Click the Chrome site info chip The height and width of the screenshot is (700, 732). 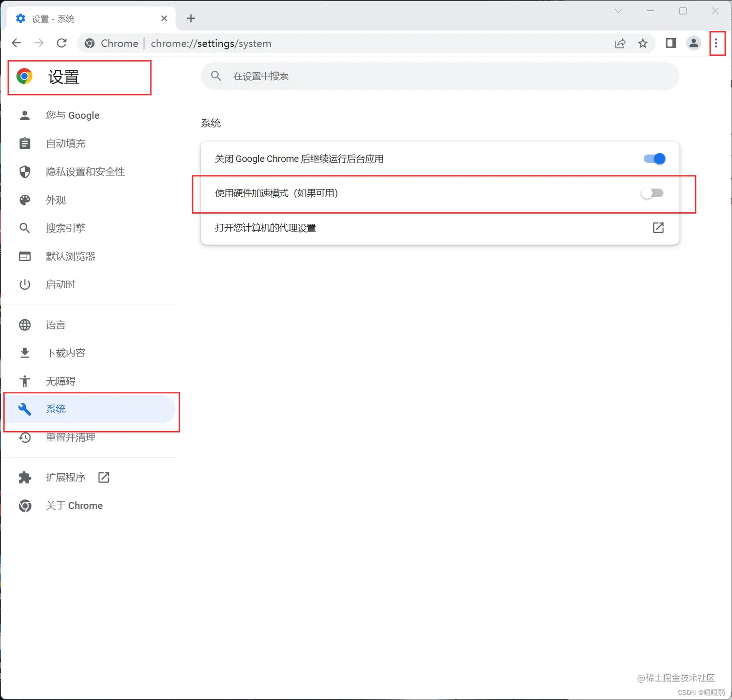point(111,44)
